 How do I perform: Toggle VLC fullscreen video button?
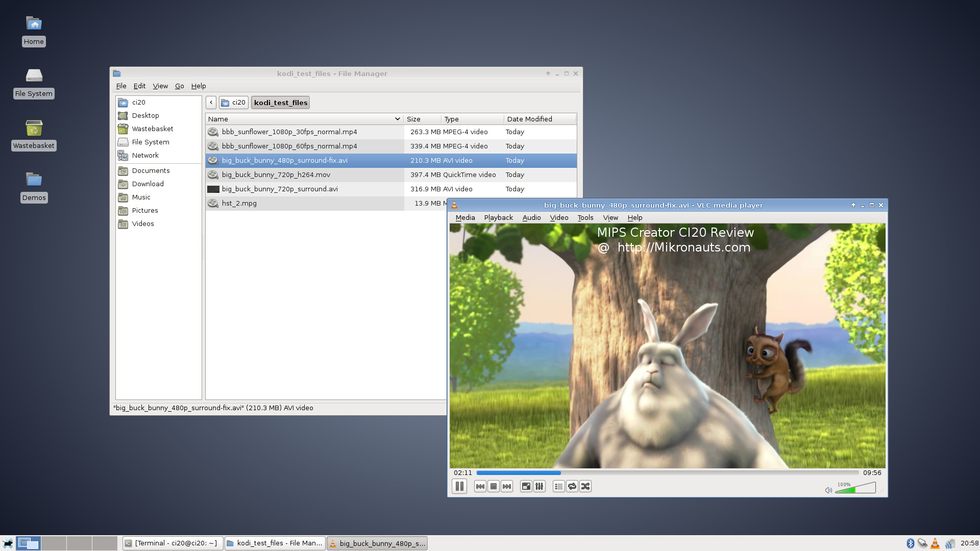pos(526,486)
